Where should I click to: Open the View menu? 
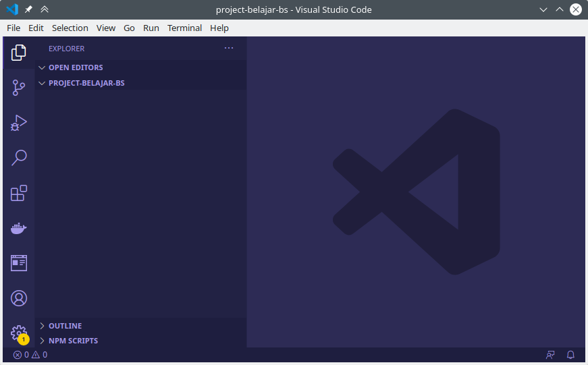click(x=106, y=28)
